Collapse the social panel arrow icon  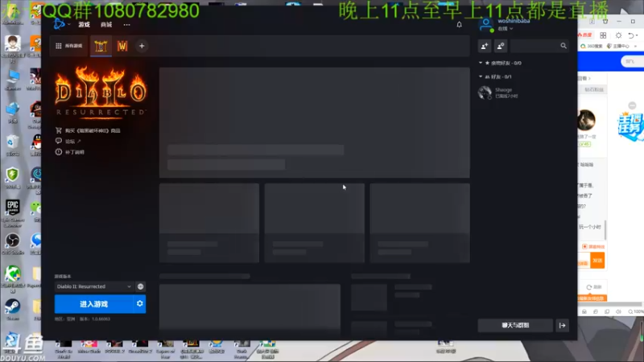tap(562, 326)
